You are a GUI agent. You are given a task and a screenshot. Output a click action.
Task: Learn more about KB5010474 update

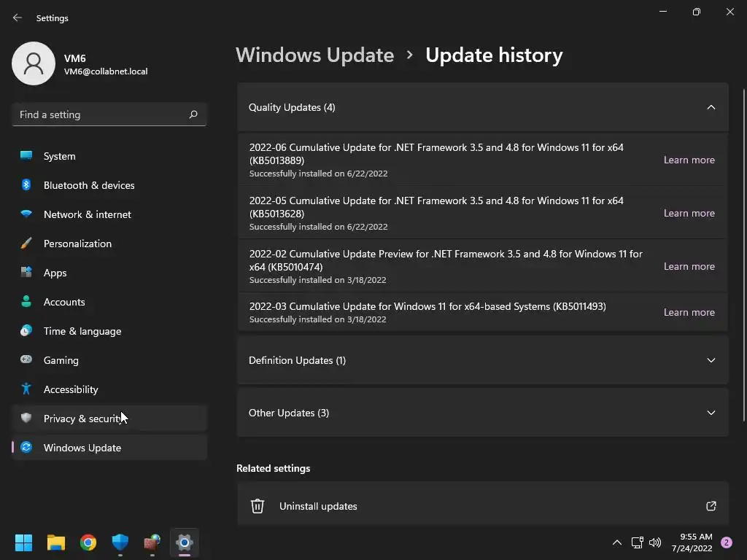[689, 266]
